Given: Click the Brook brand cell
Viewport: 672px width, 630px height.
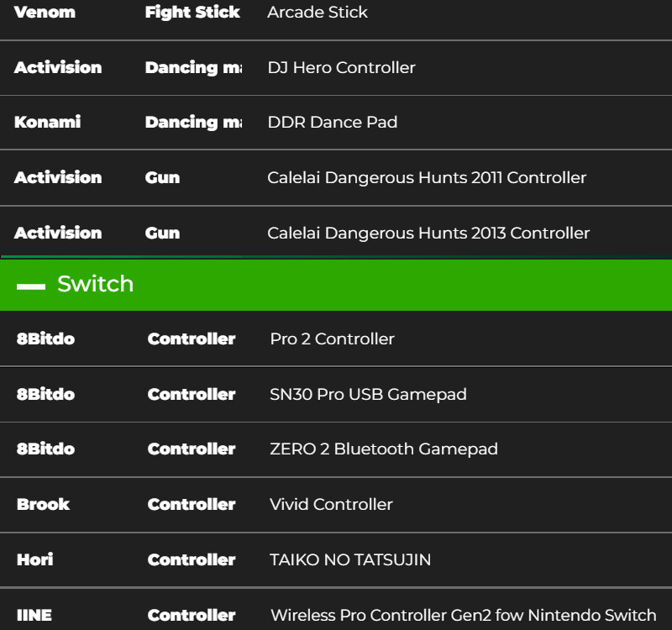Looking at the screenshot, I should coord(43,504).
